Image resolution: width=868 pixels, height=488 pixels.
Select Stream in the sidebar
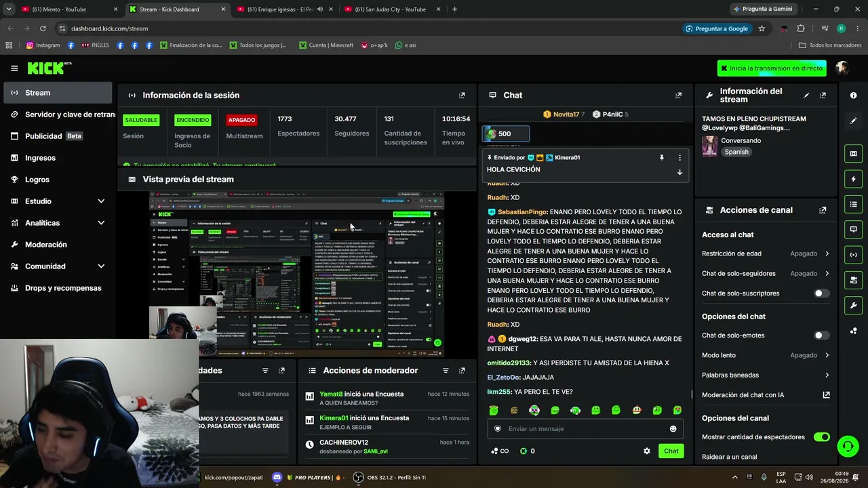(58, 93)
